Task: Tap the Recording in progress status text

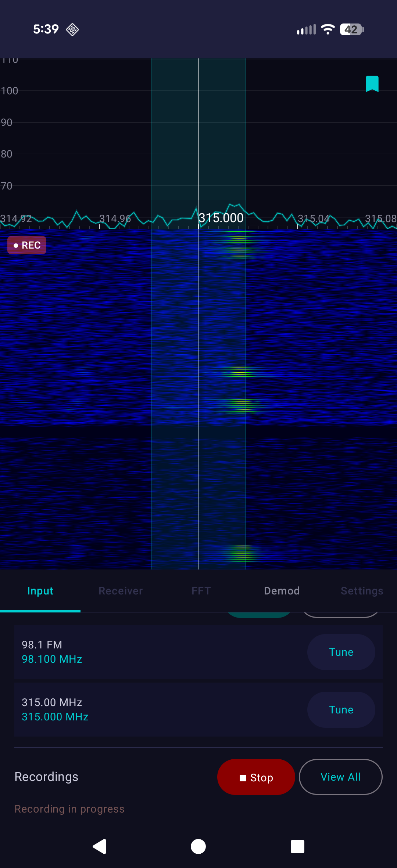Action: click(x=69, y=809)
